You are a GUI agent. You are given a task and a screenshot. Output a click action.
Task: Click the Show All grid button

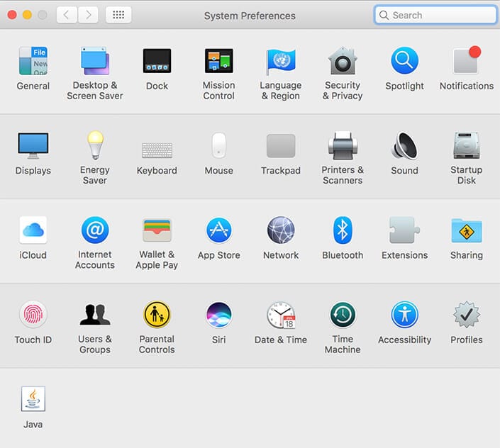point(118,15)
